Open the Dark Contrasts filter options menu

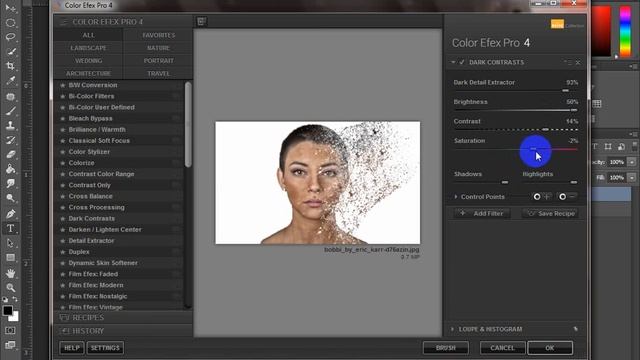568,62
